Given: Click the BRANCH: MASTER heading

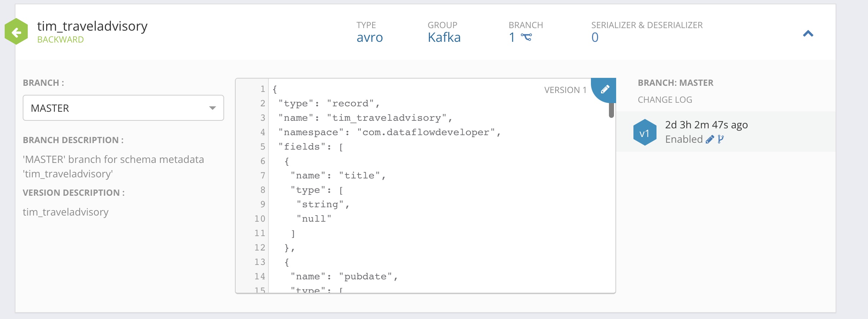Looking at the screenshot, I should pyautogui.click(x=676, y=83).
